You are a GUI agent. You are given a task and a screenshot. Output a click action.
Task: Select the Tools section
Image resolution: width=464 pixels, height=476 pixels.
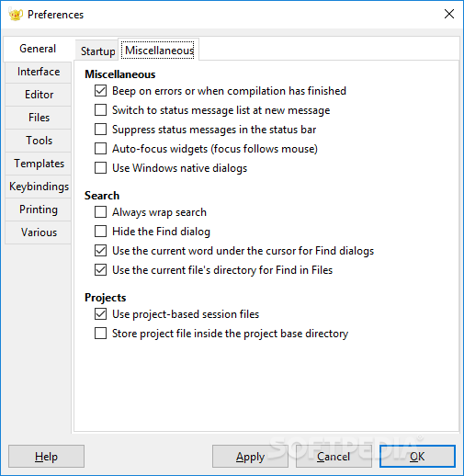[x=38, y=141]
